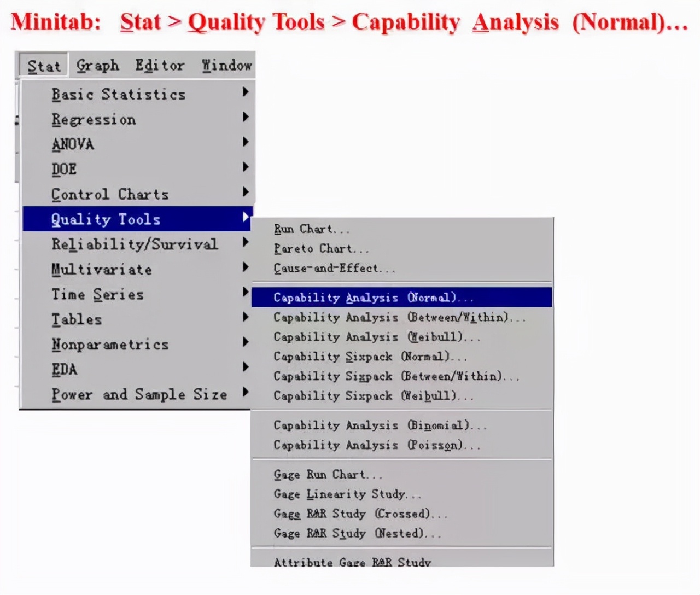Open the Graph menu
The image size is (700, 595).
(97, 66)
